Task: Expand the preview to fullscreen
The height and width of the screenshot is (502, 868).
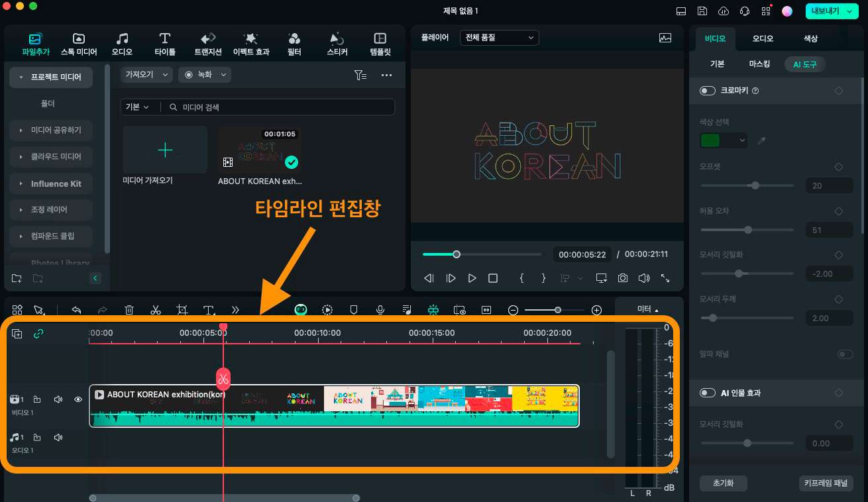Action: tap(665, 278)
